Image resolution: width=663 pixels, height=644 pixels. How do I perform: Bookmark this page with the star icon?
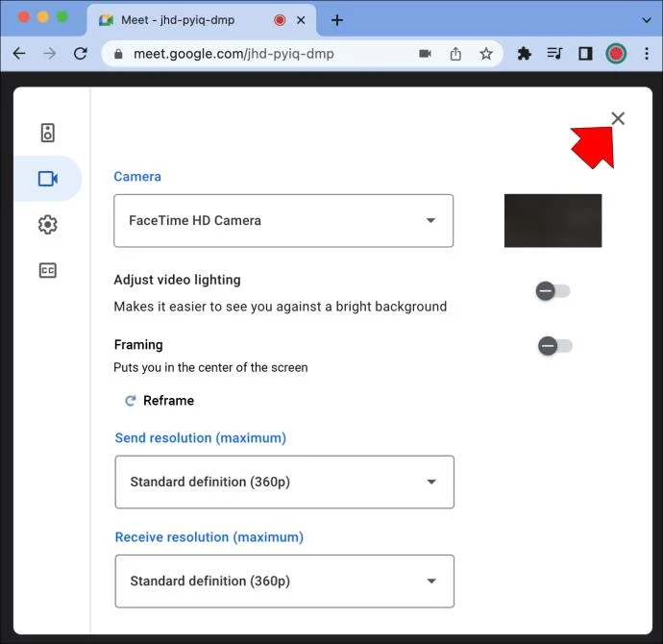[x=486, y=54]
